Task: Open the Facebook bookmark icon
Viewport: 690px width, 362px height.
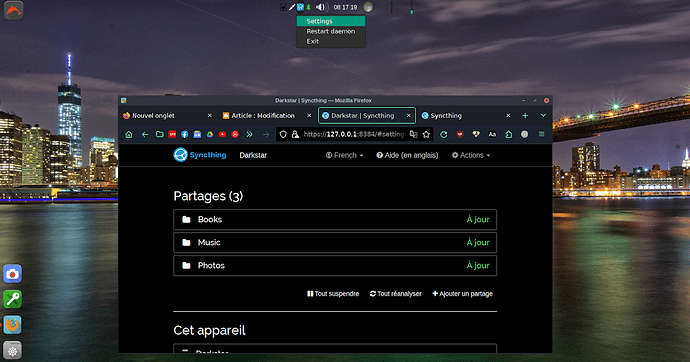Action: point(185,135)
